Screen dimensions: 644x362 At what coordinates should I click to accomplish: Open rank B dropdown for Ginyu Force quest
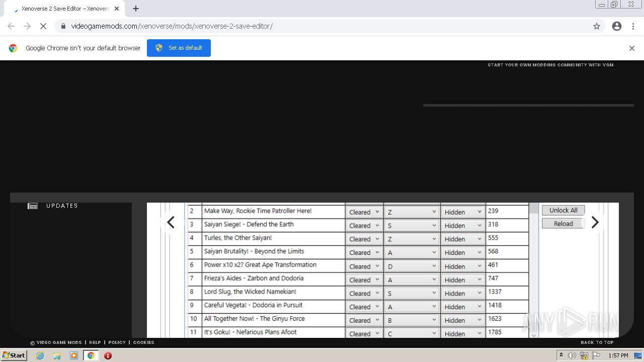click(x=412, y=320)
